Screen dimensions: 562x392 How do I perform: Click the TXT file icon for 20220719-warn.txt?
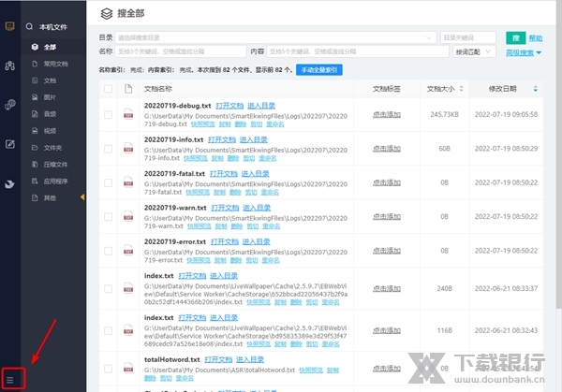click(x=128, y=216)
